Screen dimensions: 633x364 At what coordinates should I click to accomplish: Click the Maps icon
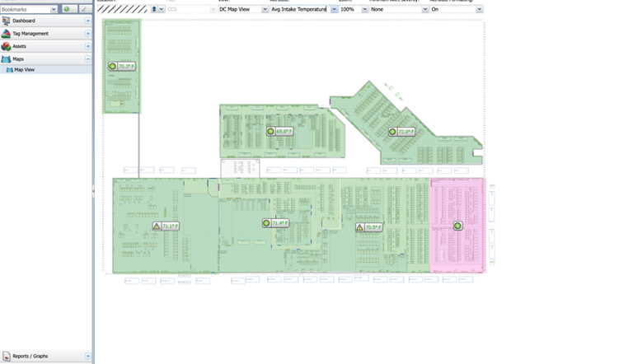point(6,59)
